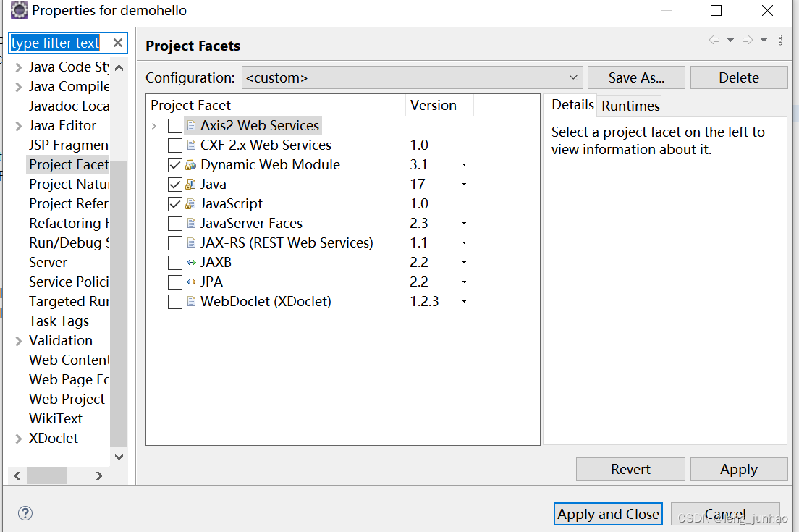The height and width of the screenshot is (532, 799).
Task: Click the Apply and Close button
Action: click(x=608, y=514)
